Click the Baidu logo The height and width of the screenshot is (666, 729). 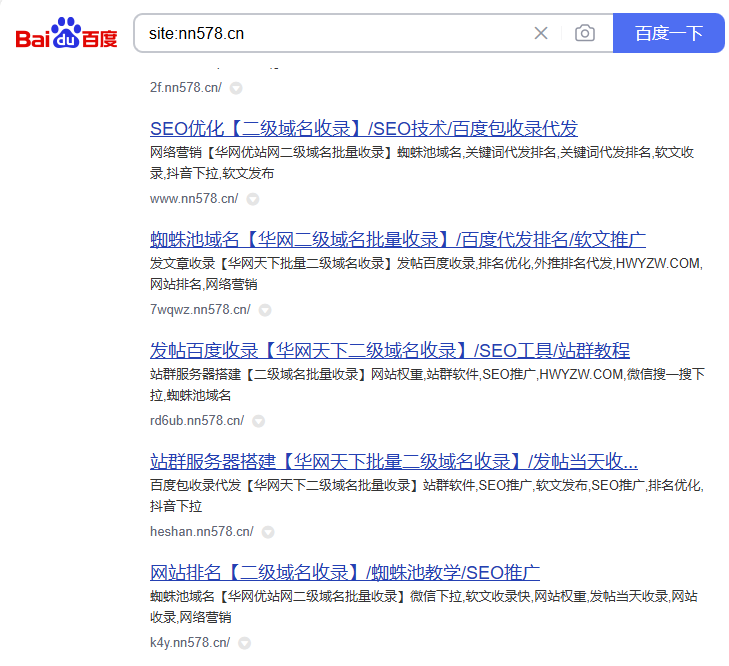pyautogui.click(x=66, y=33)
